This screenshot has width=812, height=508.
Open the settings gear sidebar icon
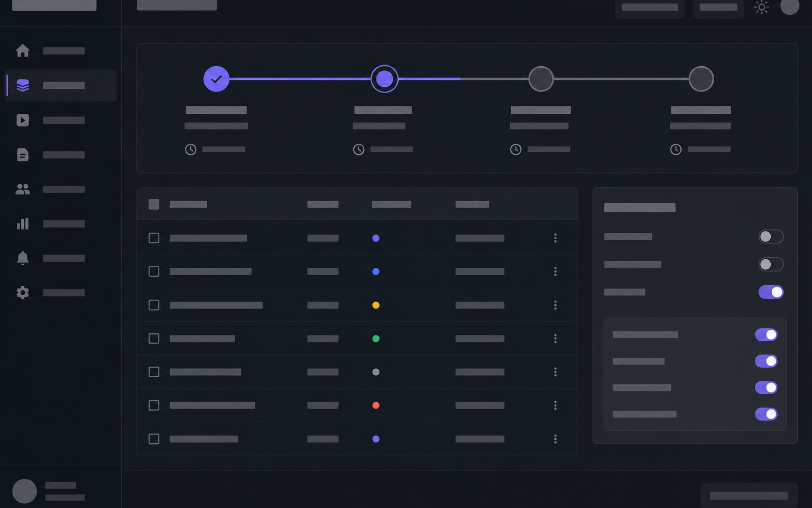coord(23,293)
